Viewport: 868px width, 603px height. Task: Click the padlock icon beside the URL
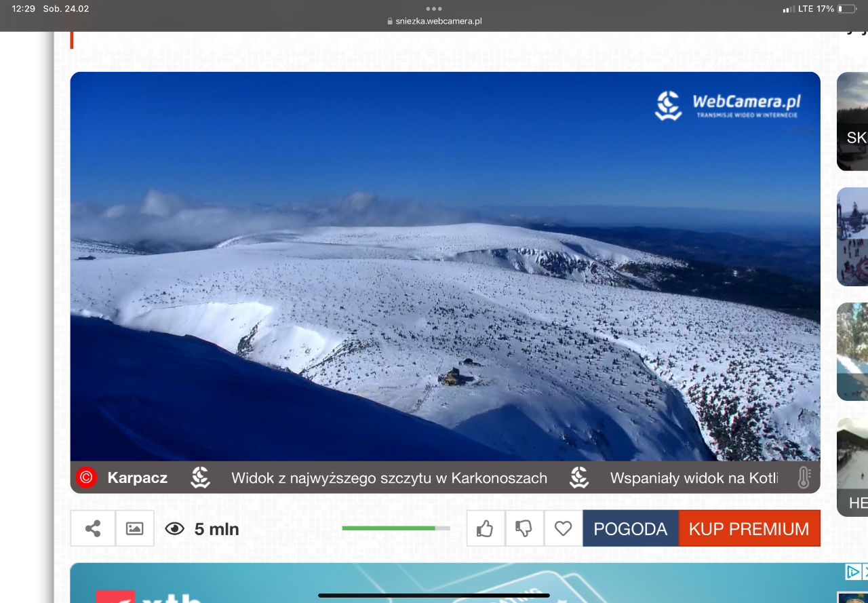click(390, 21)
